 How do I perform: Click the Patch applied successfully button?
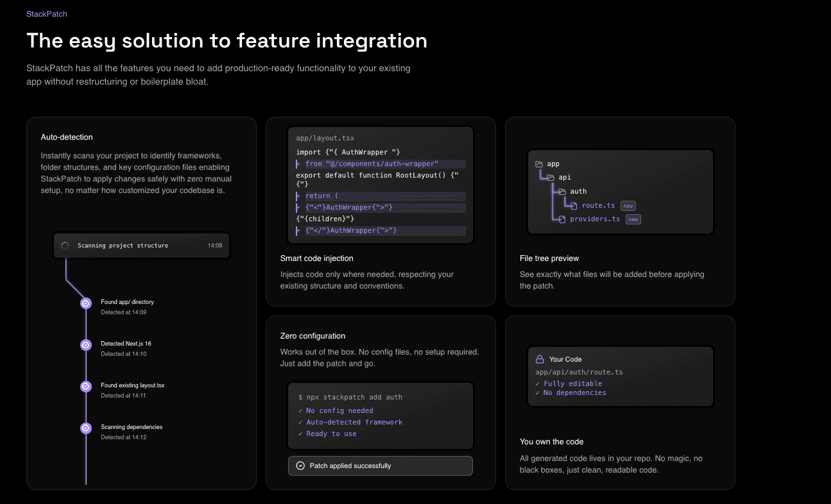coord(380,466)
